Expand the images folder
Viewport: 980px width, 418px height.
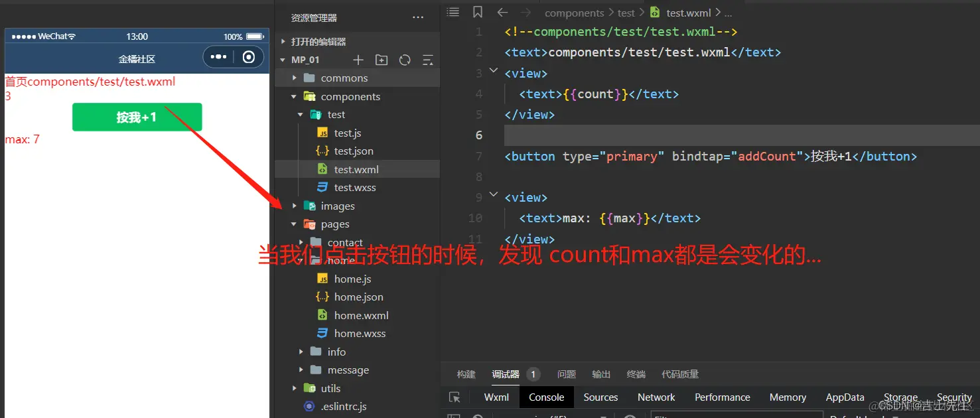pos(295,206)
